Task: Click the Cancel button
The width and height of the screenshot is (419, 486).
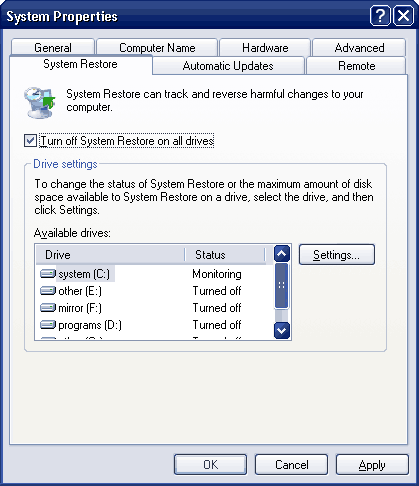Action: pos(291,465)
